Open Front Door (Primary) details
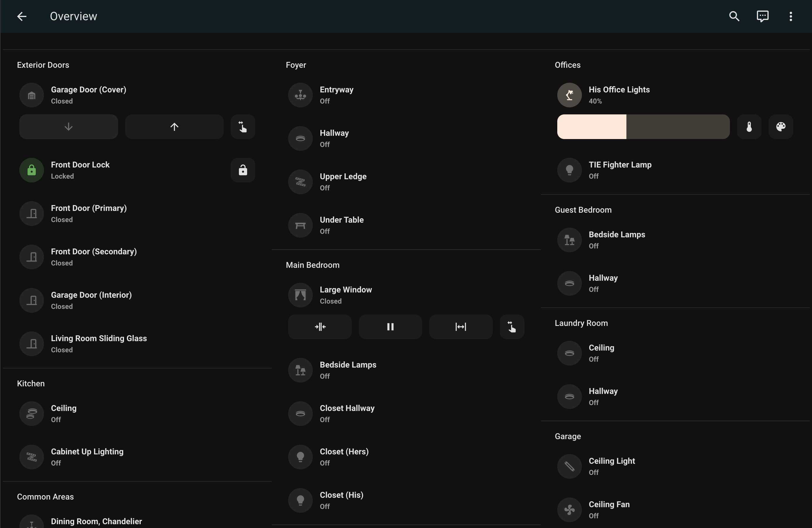Screen dimensions: 812x528 (x=89, y=213)
